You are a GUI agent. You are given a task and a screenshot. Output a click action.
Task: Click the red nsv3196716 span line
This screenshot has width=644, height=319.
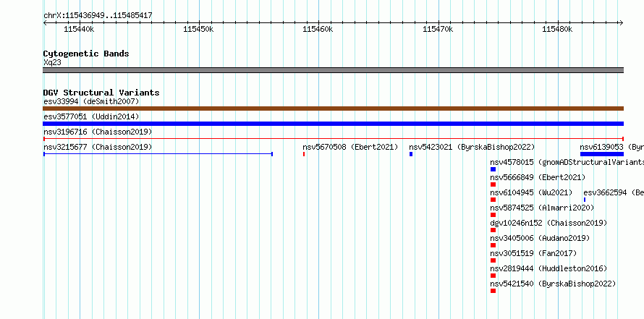click(333, 139)
